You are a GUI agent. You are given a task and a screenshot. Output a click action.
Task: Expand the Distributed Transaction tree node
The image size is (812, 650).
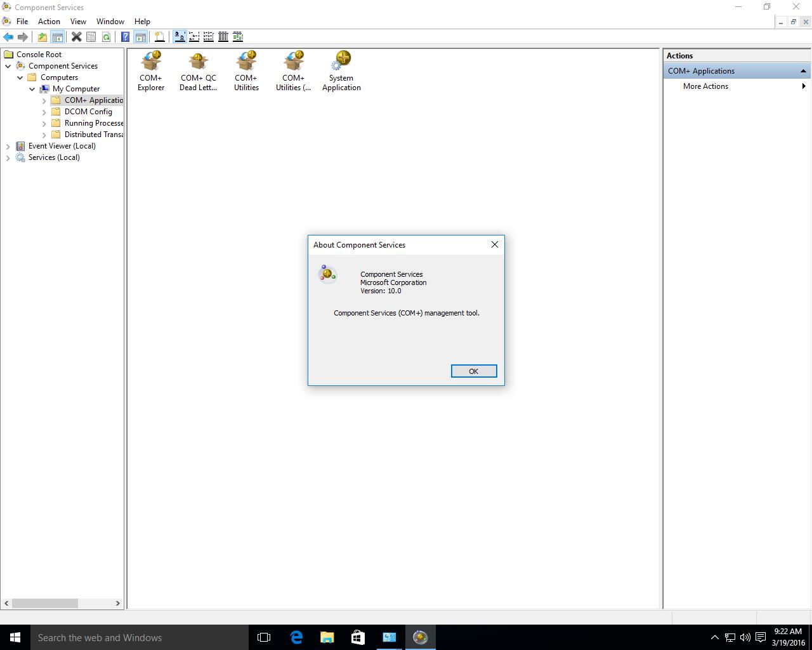[44, 135]
